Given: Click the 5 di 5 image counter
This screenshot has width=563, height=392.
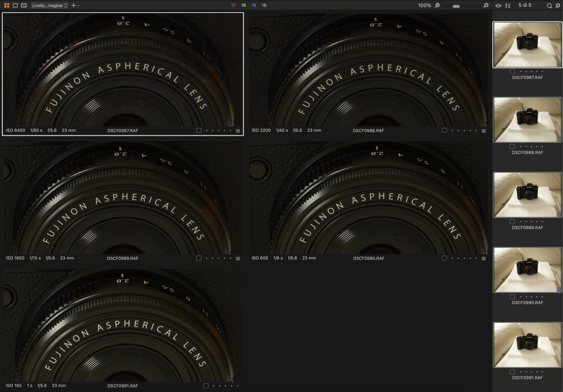Looking at the screenshot, I should (x=525, y=5).
